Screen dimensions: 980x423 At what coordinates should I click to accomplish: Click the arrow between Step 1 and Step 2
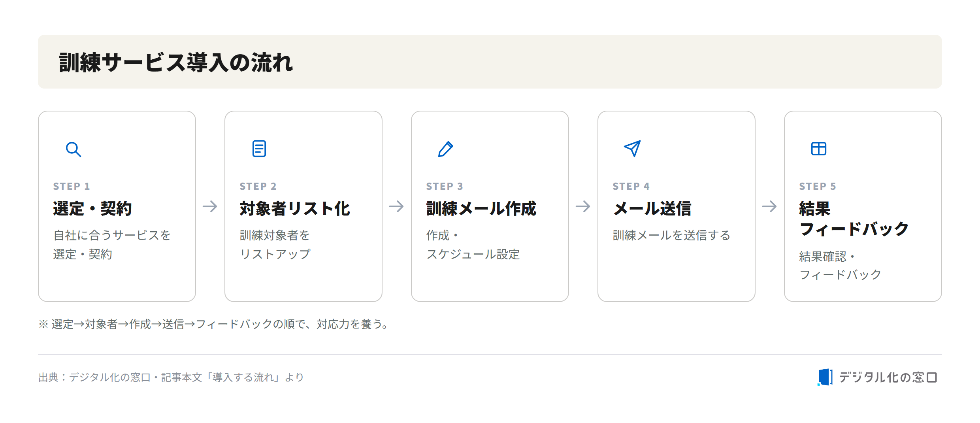[x=210, y=206]
